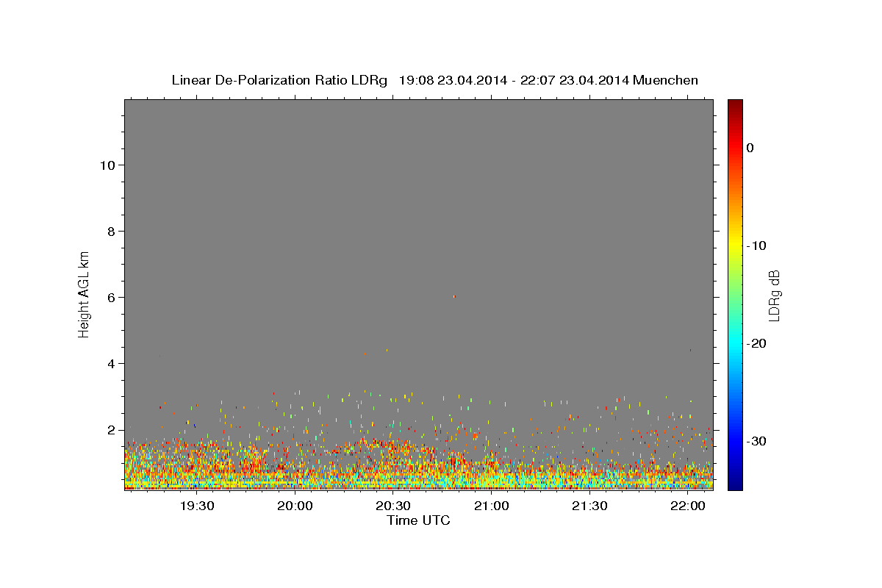
Task: Select the 22:00 time tick label
Action: [687, 506]
